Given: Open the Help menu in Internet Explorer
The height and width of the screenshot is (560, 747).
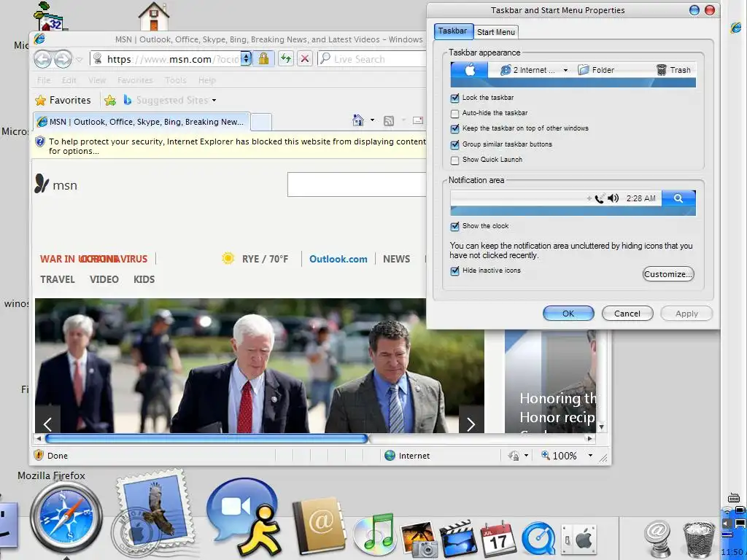Looking at the screenshot, I should [206, 80].
